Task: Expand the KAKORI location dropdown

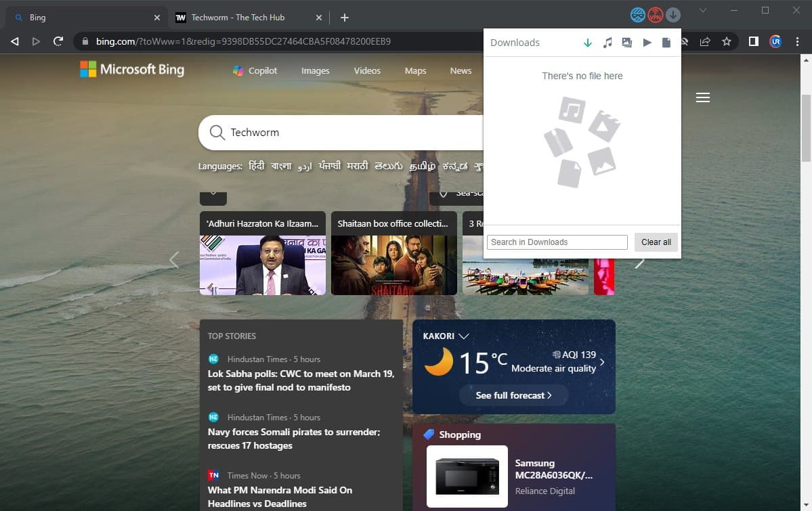Action: pyautogui.click(x=464, y=336)
